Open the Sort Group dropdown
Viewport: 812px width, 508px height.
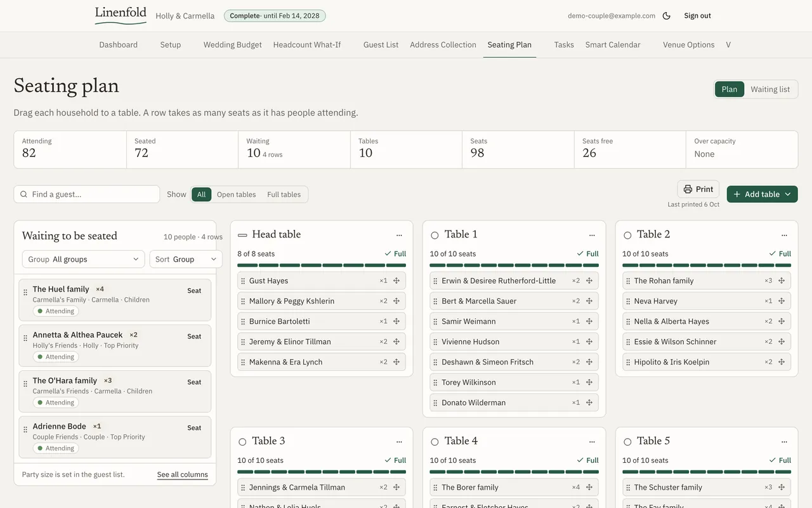186,259
